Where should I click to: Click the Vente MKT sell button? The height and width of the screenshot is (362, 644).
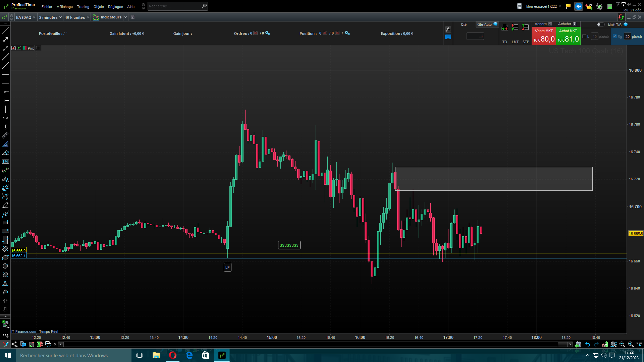coord(544,36)
